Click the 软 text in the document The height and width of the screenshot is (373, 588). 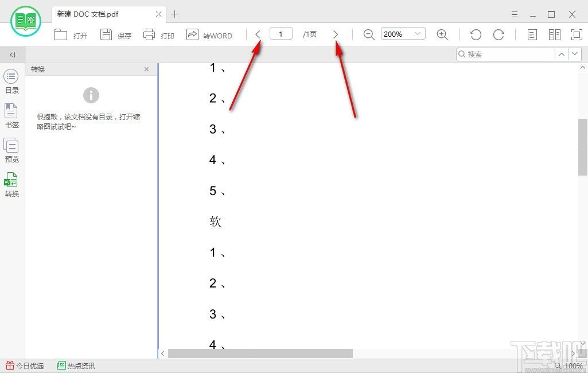215,222
